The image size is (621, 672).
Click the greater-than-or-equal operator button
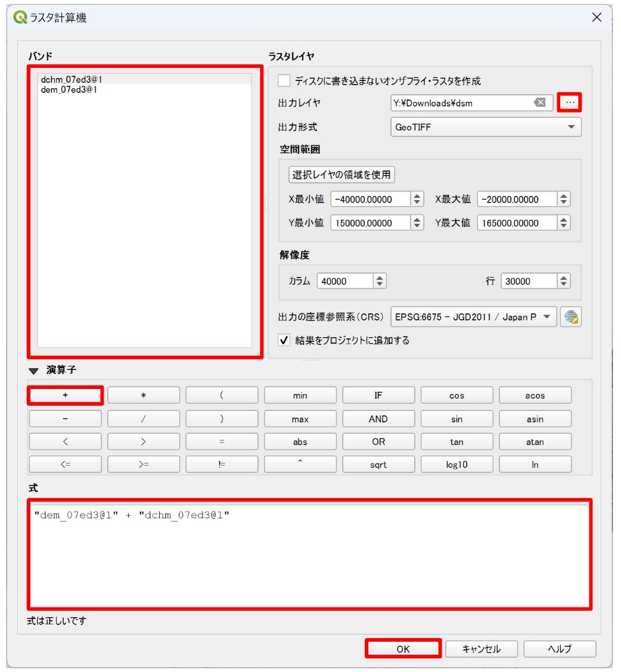pos(144,464)
